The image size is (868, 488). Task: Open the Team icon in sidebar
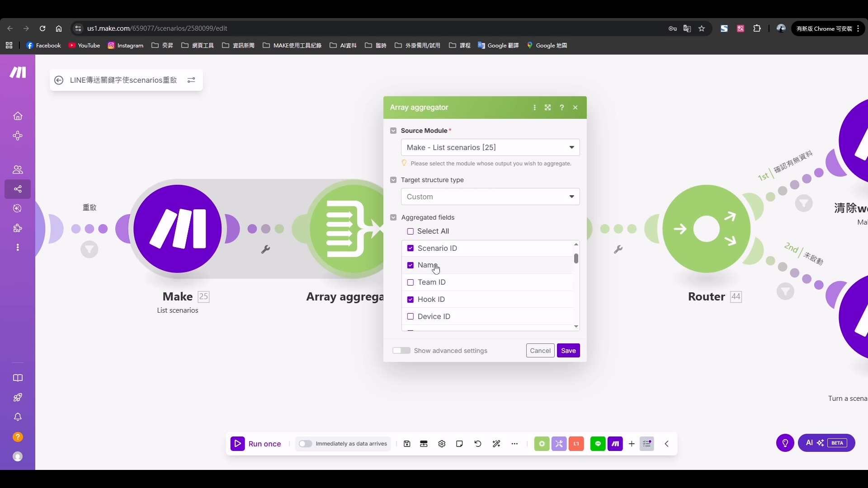[x=18, y=169]
